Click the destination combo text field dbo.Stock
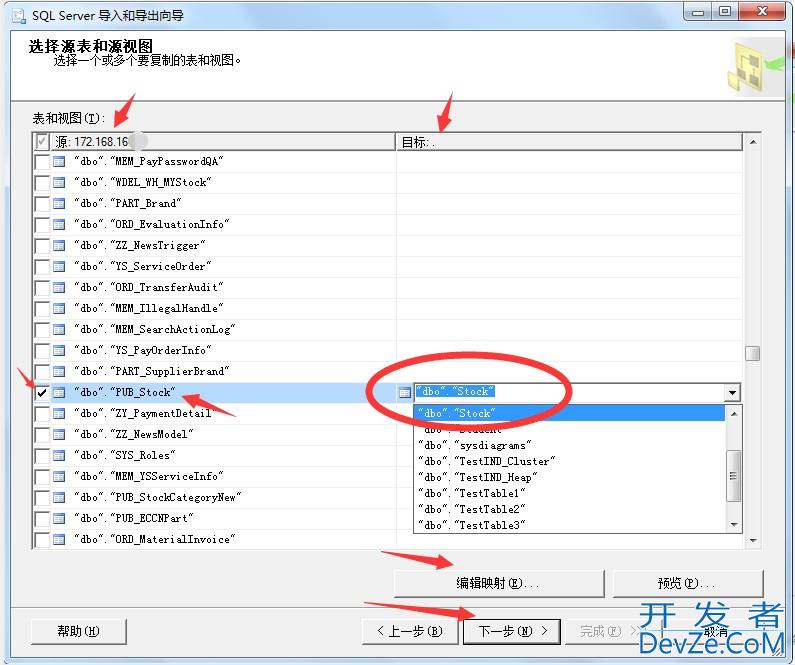The image size is (795, 665). point(569,392)
